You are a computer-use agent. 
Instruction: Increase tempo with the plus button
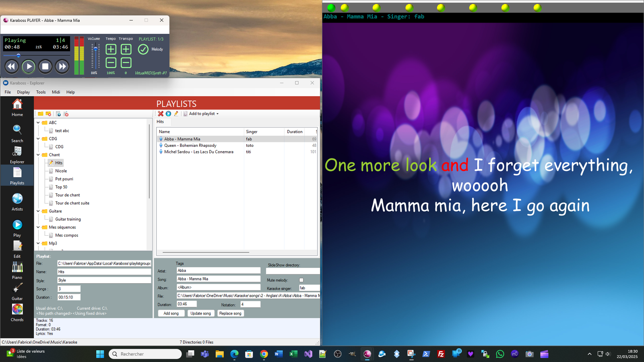(111, 49)
